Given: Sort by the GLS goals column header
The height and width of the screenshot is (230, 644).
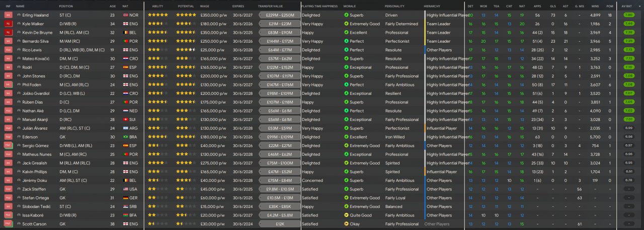Looking at the screenshot, I should click(553, 6).
